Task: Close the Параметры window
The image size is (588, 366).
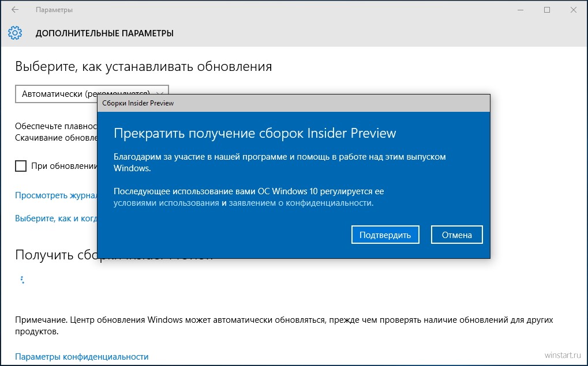Action: coord(574,10)
